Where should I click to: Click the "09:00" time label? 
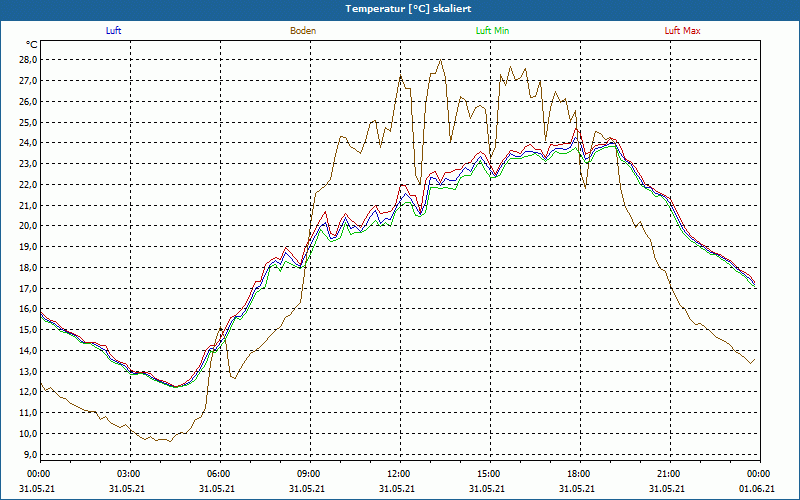pyautogui.click(x=310, y=474)
